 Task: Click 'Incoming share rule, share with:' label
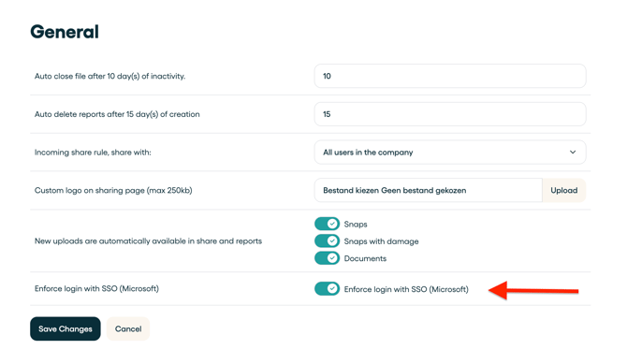click(x=93, y=153)
